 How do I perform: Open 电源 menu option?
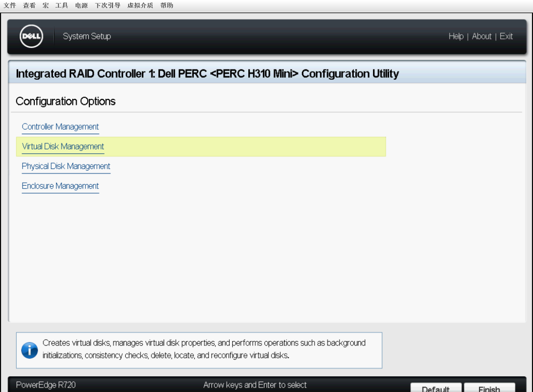[x=81, y=5]
